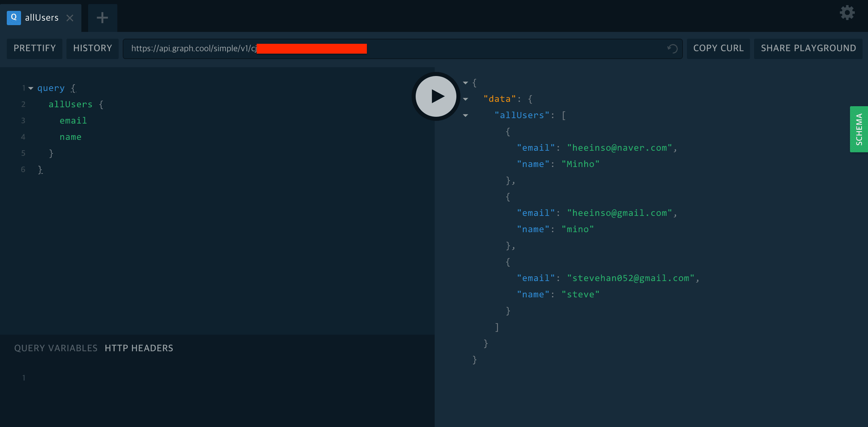Screen dimensions: 868x427
Task: Click the email field in query editor
Action: (73, 120)
